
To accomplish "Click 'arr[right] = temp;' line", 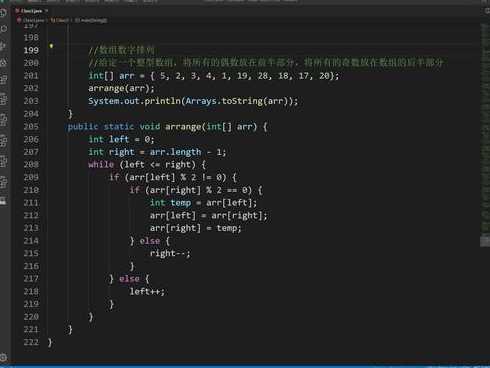I will point(195,228).
